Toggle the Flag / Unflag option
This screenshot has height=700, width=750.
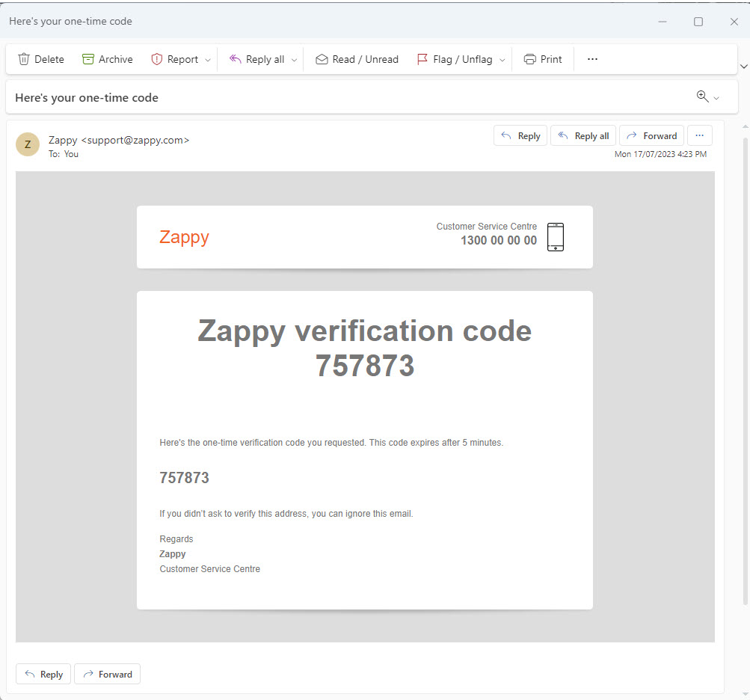(x=455, y=60)
